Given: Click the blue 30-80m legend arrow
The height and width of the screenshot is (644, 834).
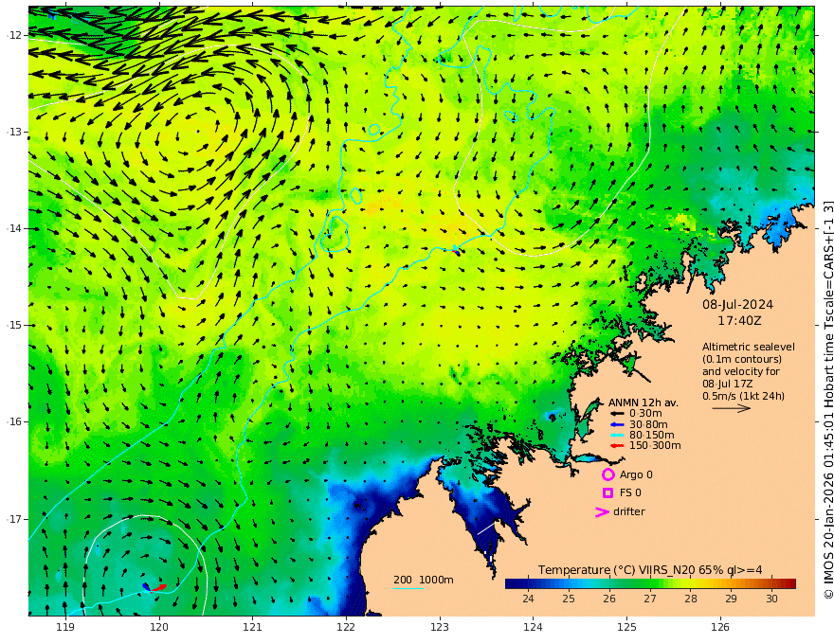Looking at the screenshot, I should pos(616,424).
